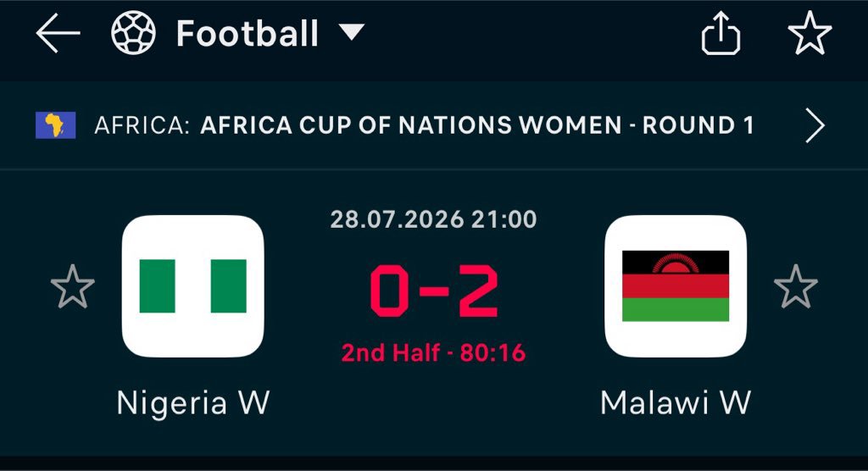868x471 pixels.
Task: Tap the 0-2 live score
Action: coord(434,291)
